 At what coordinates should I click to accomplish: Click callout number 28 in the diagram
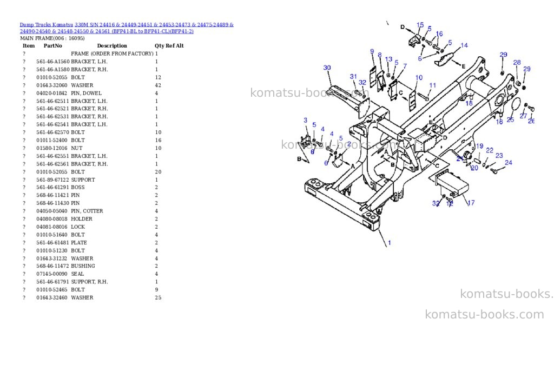pos(517,63)
